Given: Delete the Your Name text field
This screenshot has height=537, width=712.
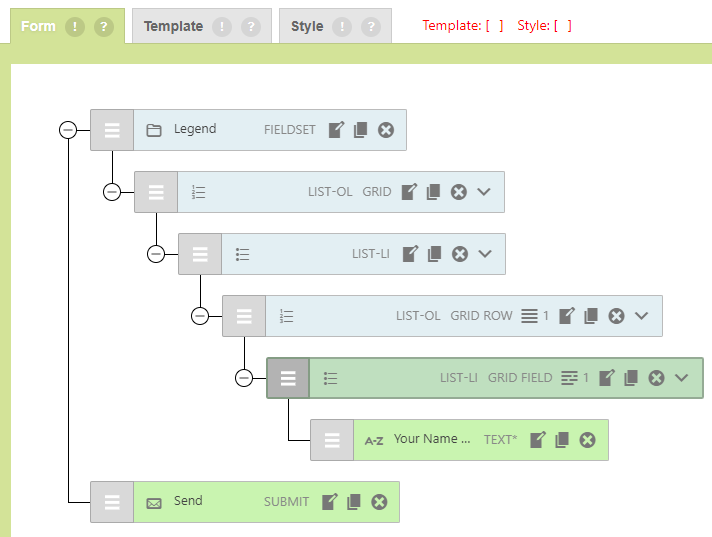Looking at the screenshot, I should point(587,440).
